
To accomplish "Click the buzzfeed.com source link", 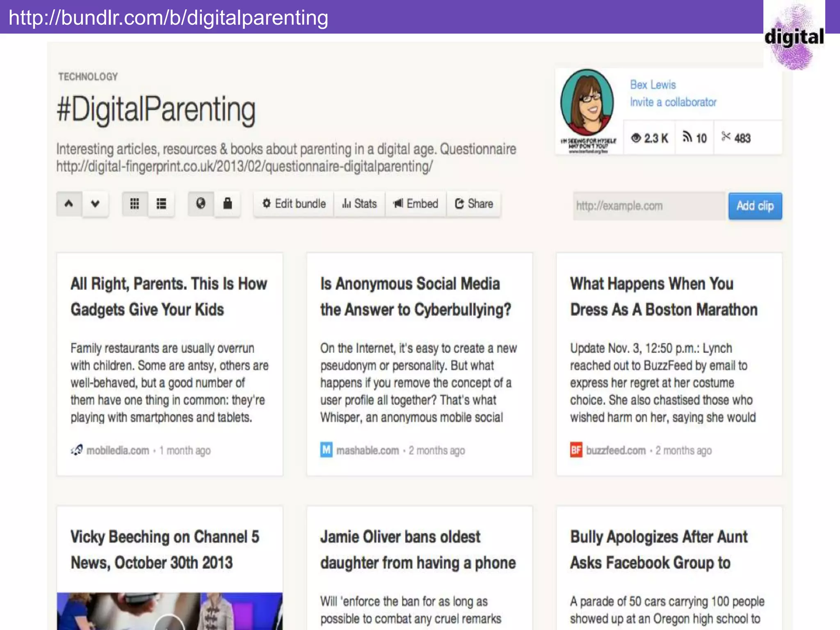I will [x=616, y=450].
